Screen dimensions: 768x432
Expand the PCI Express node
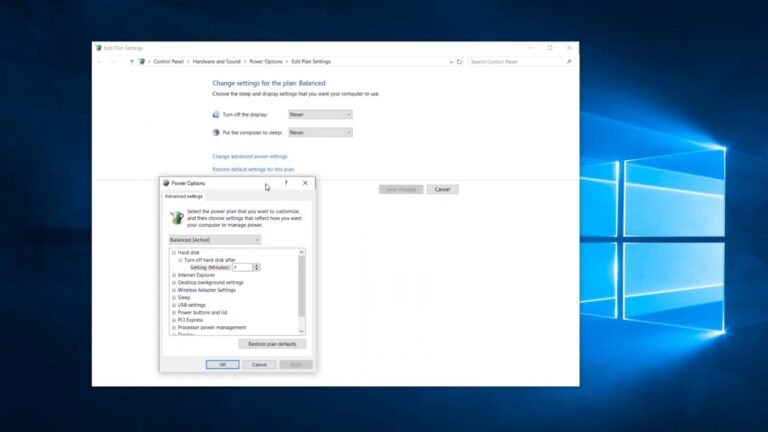tap(174, 320)
